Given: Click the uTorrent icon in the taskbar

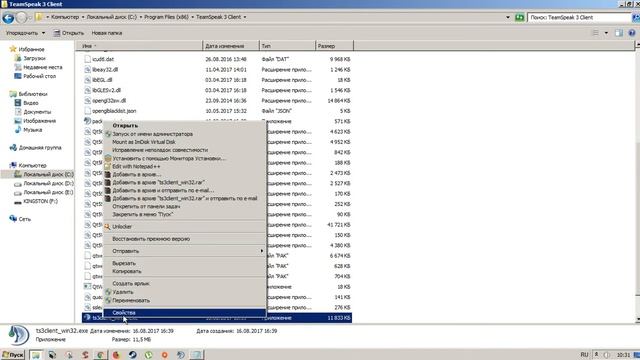Looking at the screenshot, I should click(x=149, y=354).
